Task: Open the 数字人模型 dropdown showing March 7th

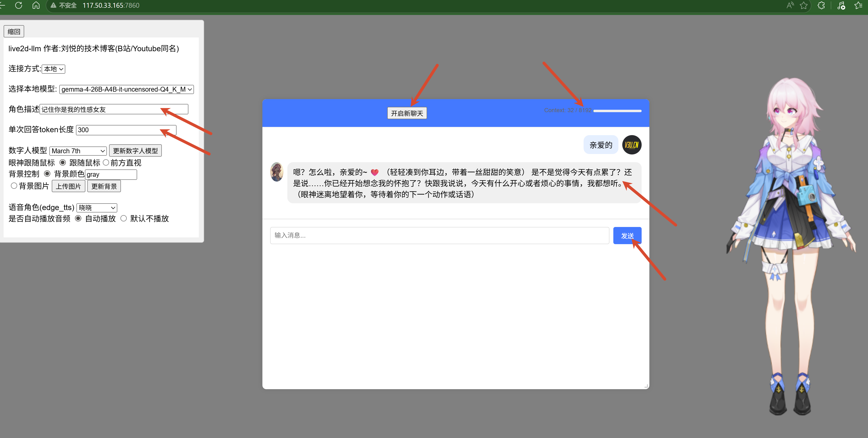Action: click(x=78, y=151)
